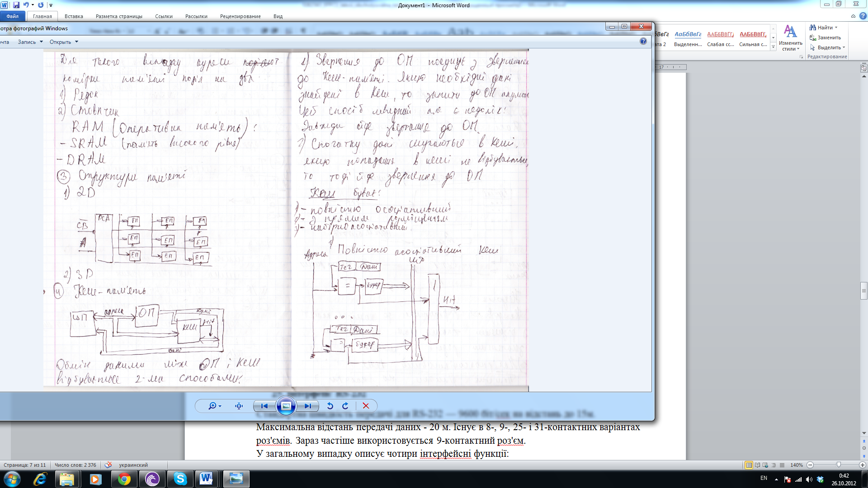Click the zoom magnifier in Photo Viewer
868x488 pixels.
click(214, 406)
